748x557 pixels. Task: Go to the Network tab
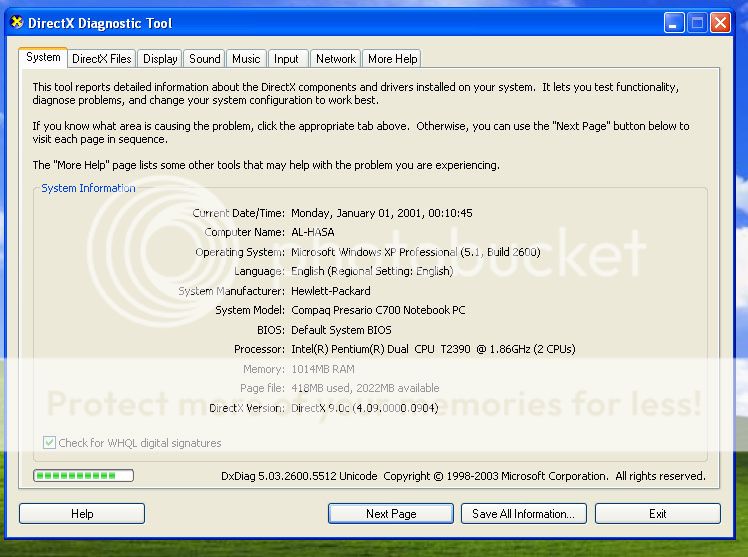(x=336, y=59)
